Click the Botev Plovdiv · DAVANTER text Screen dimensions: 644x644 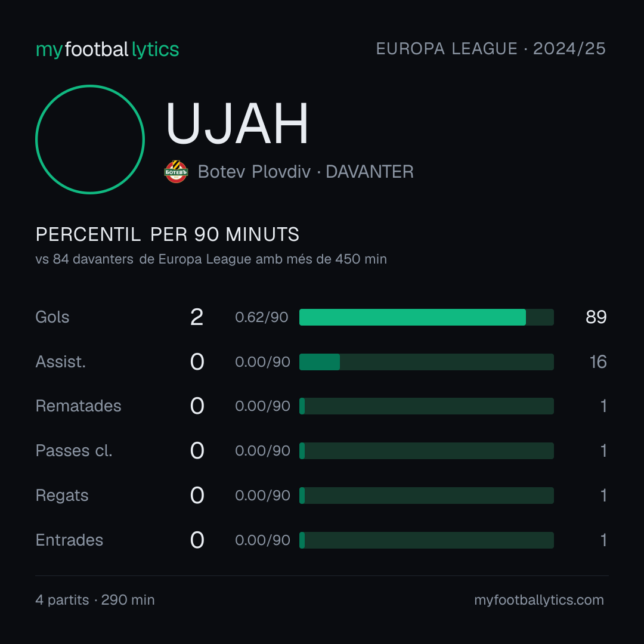[305, 172]
